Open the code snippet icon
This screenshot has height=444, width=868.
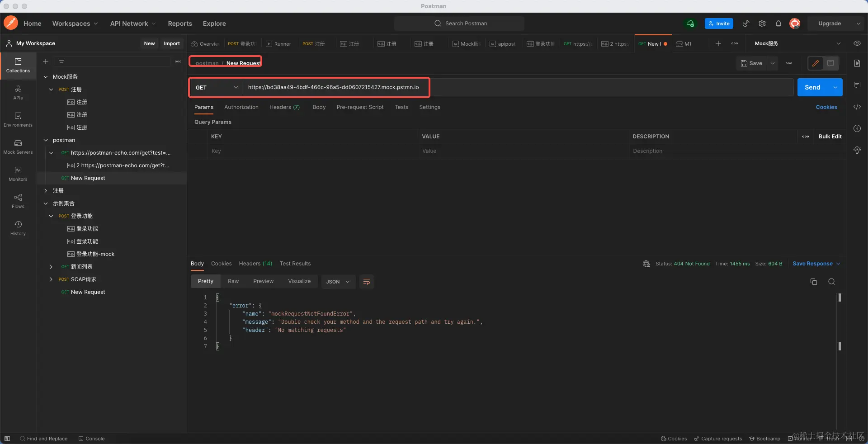coord(857,107)
